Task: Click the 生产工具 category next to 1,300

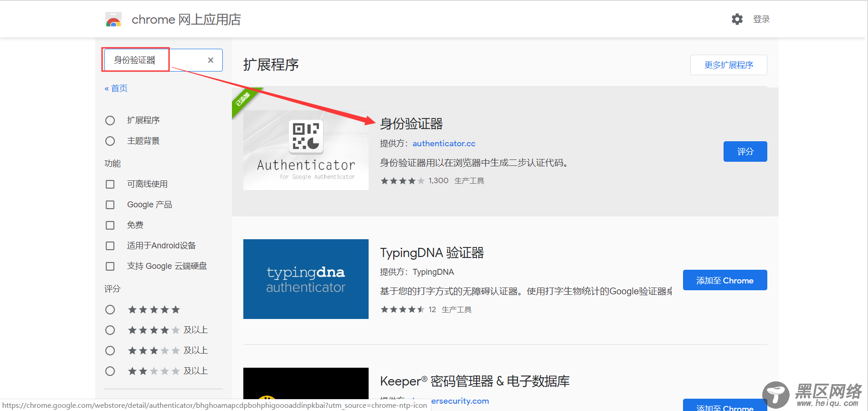Action: click(x=469, y=181)
